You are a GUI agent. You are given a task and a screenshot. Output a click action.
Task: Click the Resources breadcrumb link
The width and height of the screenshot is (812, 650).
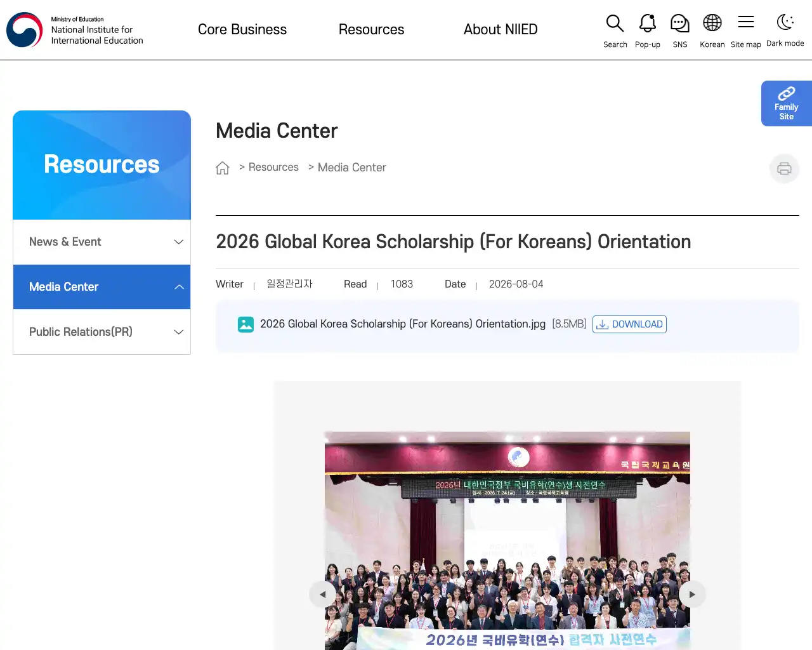click(273, 167)
